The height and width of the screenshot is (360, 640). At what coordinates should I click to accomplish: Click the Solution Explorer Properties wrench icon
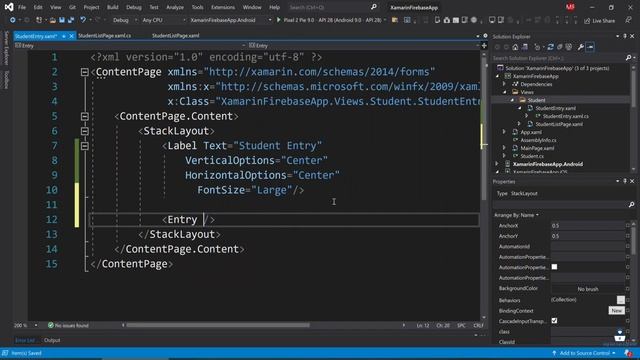[580, 47]
